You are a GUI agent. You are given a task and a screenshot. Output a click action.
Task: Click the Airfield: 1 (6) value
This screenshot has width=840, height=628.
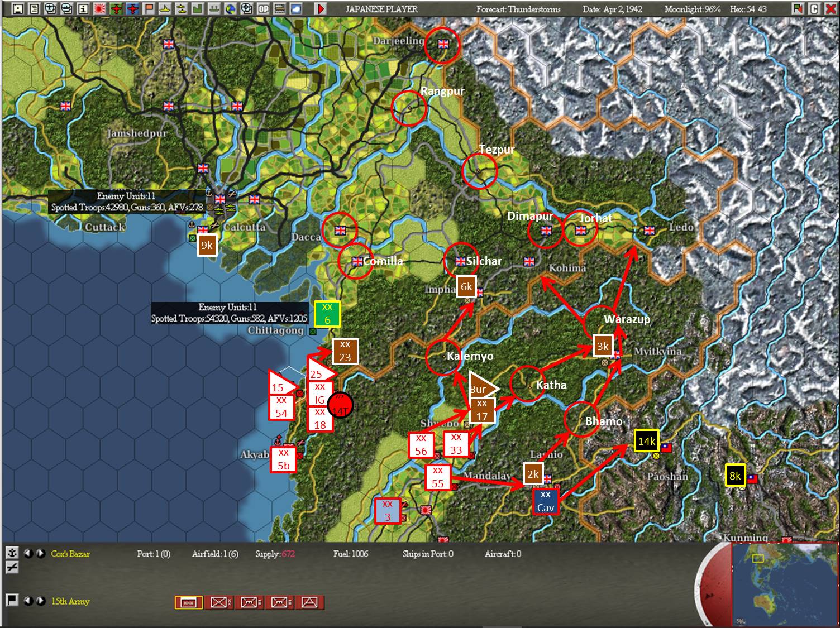pos(215,554)
